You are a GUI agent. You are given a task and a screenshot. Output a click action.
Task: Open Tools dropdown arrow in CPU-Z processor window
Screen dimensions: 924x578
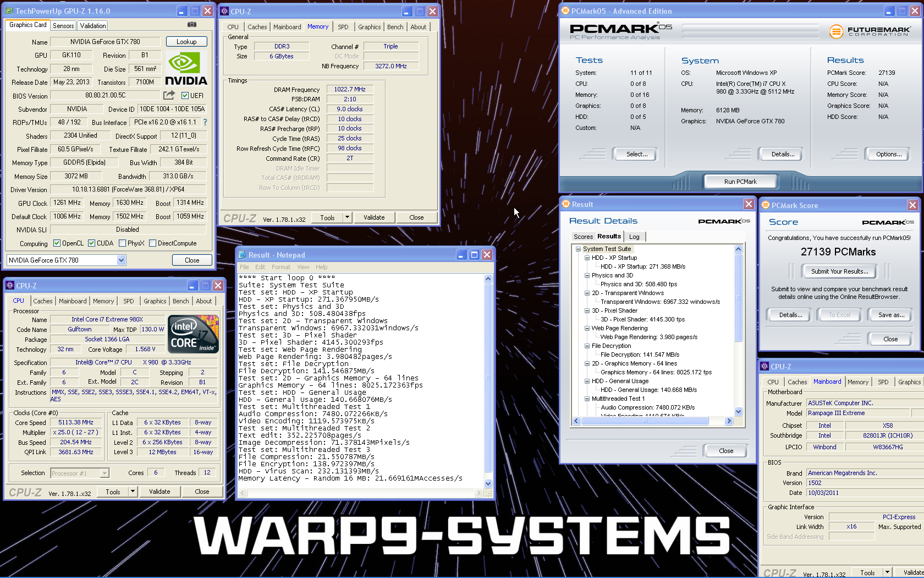(x=133, y=492)
